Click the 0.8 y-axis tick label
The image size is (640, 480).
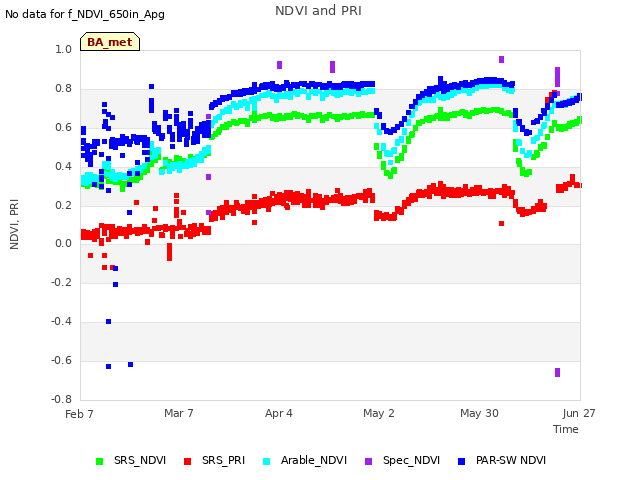tap(64, 88)
